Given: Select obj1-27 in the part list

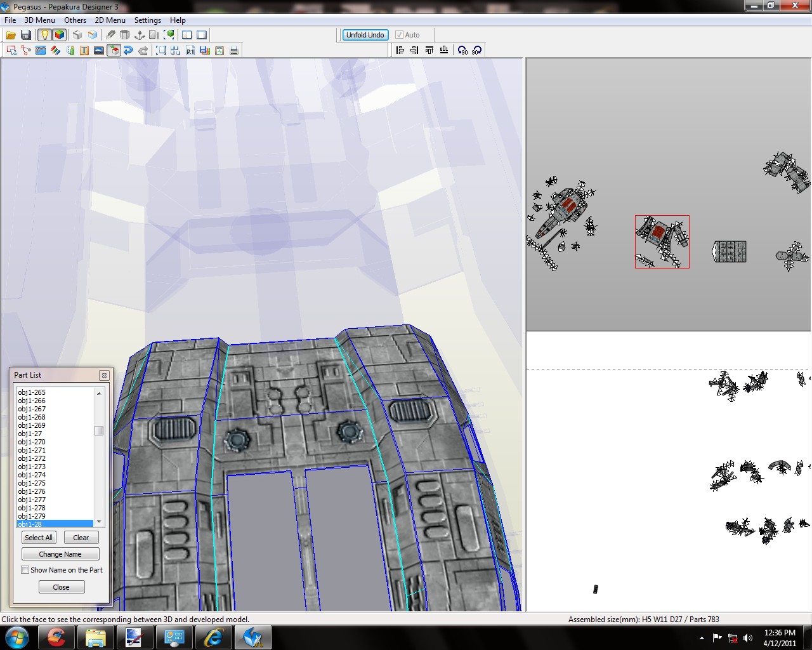Looking at the screenshot, I should click(55, 434).
